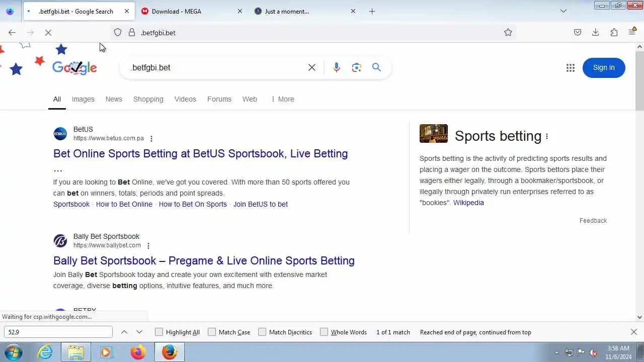Select the Images search tab
644x362 pixels.
point(83,99)
